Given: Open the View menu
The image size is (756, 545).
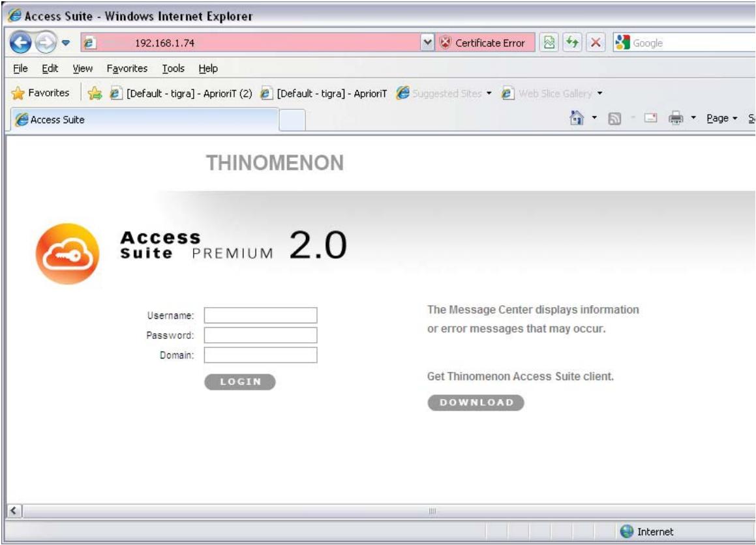Looking at the screenshot, I should 82,68.
